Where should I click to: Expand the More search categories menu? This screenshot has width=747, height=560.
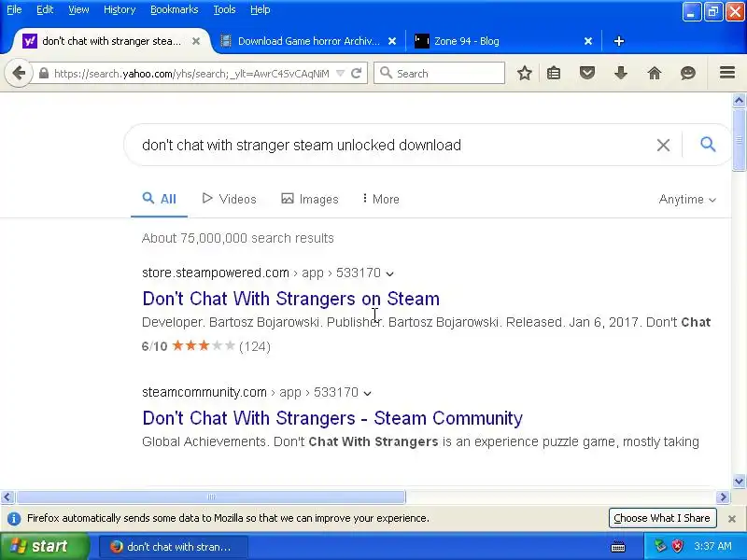(381, 199)
